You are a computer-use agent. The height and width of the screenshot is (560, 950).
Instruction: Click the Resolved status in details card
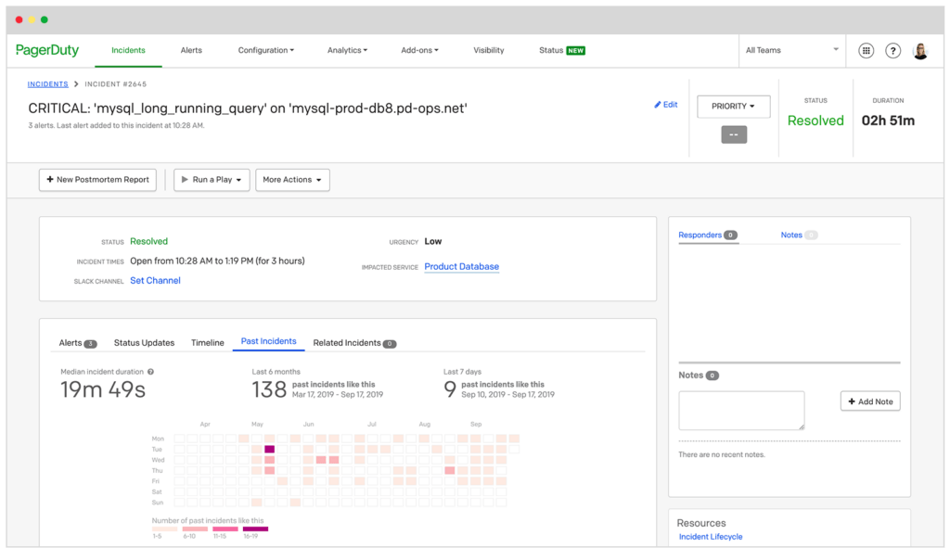[149, 241]
